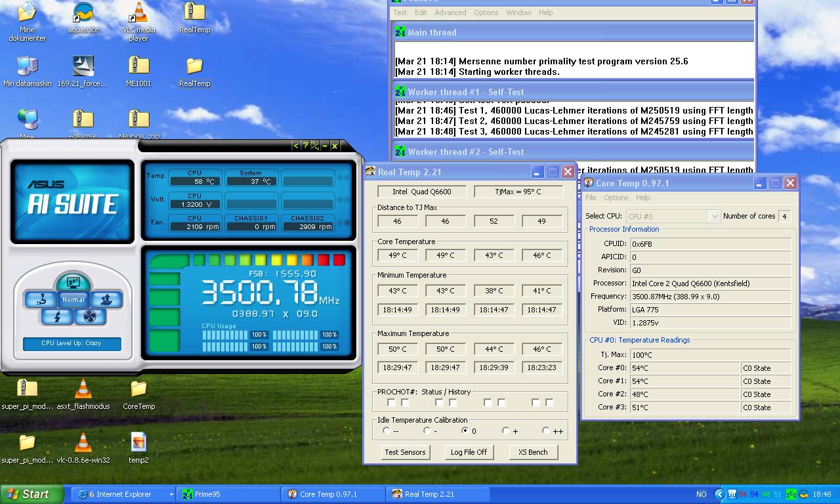The image size is (840, 504).
Task: Click the Intel Quad Q6600 label in Real Temp
Action: [x=423, y=192]
